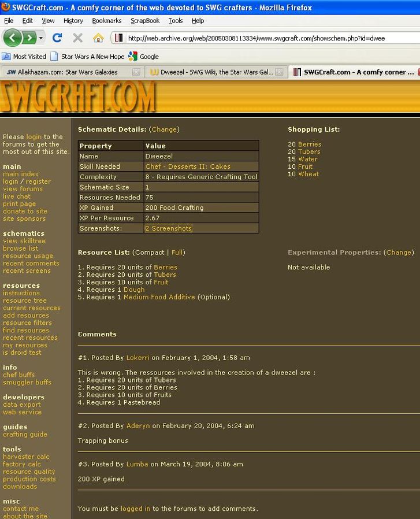
Task: Click the Stop loading X icon
Action: (77, 38)
